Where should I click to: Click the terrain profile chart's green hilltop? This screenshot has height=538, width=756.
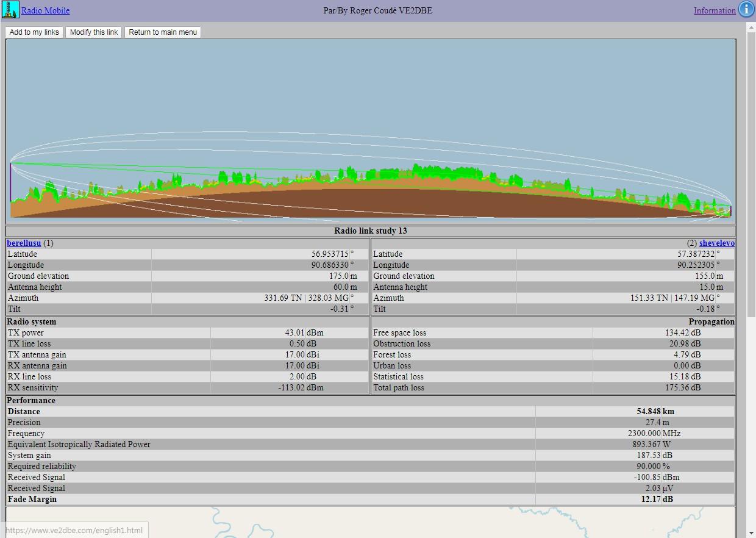coord(417,171)
